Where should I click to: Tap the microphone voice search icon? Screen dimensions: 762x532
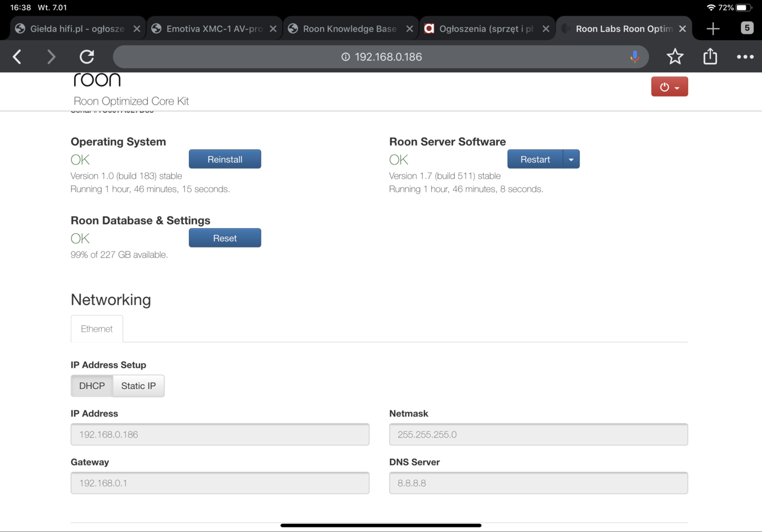[x=634, y=56]
